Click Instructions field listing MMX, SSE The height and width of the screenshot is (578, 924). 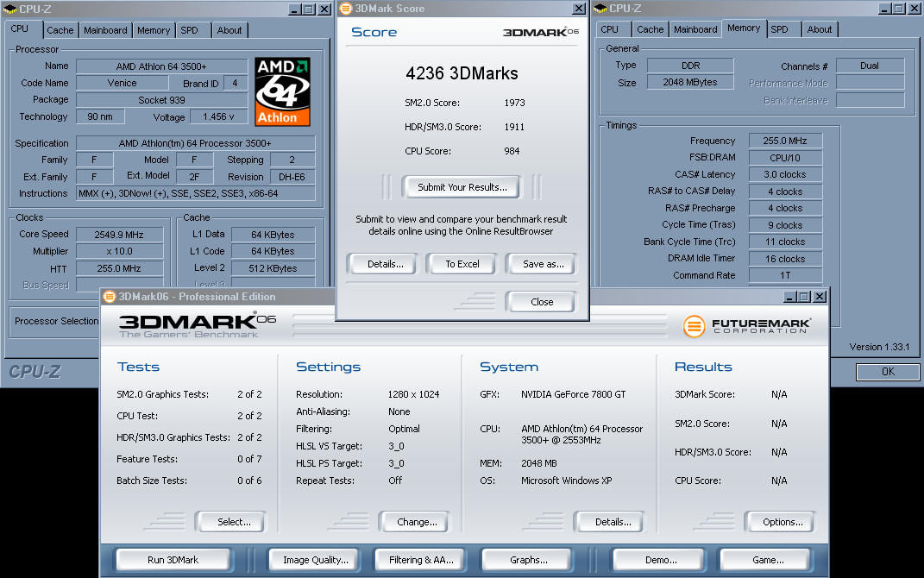click(x=196, y=193)
